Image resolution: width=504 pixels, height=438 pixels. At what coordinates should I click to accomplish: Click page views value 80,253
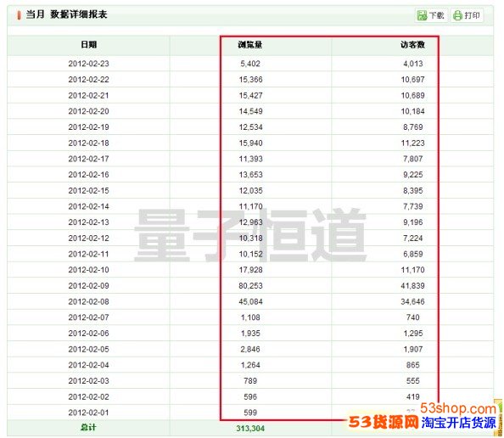[x=250, y=285]
